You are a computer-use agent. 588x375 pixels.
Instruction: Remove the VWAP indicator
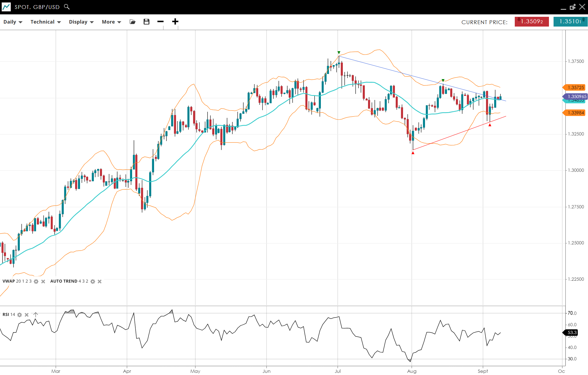[x=43, y=282]
